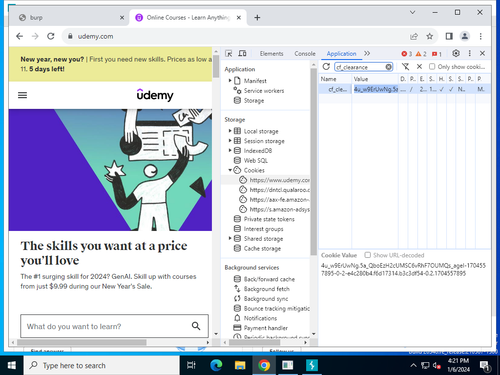Screen dimensions: 500x375
Task: Open Chrome three-dot menu
Action: (x=480, y=36)
